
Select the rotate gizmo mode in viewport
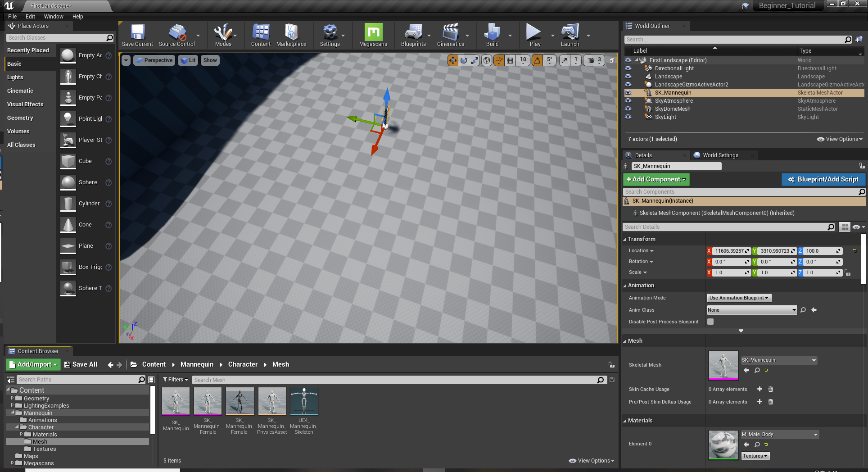(464, 60)
